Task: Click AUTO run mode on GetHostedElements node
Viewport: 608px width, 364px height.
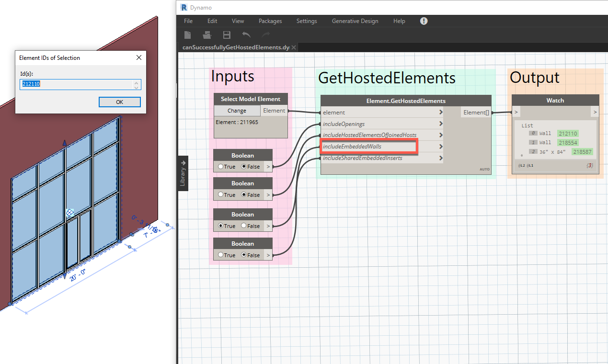Action: pos(484,169)
